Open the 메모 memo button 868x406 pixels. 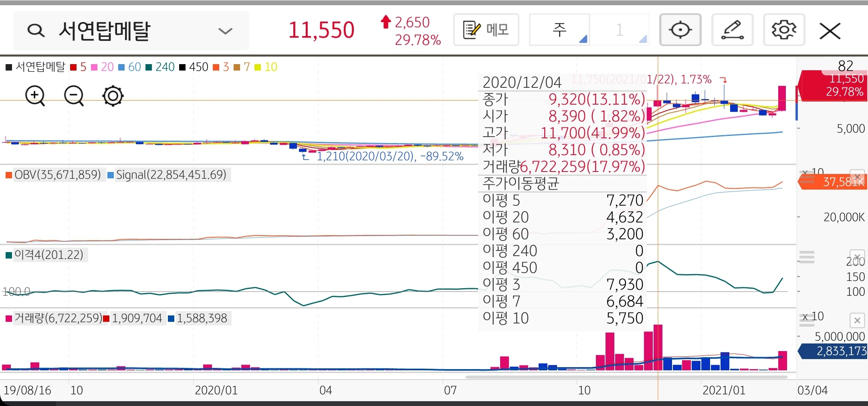point(486,30)
